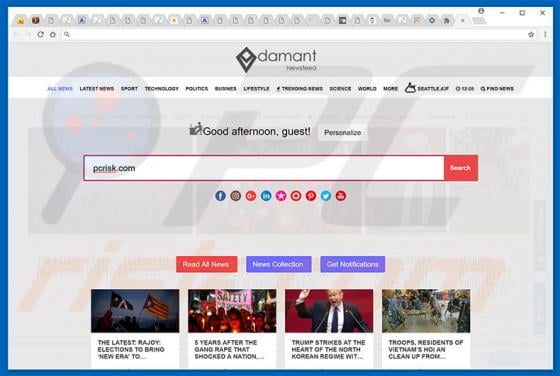Read '5 Years After the Gang Rape' headline
This screenshot has height=376, width=560.
pos(229,349)
